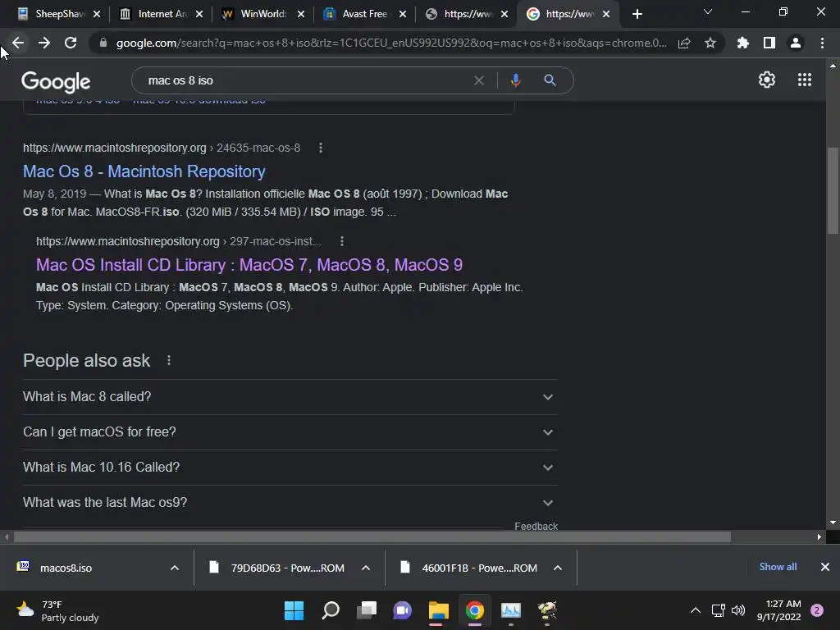The image size is (840, 630).
Task: Open options for the Install CD Library result
Action: [x=342, y=242]
